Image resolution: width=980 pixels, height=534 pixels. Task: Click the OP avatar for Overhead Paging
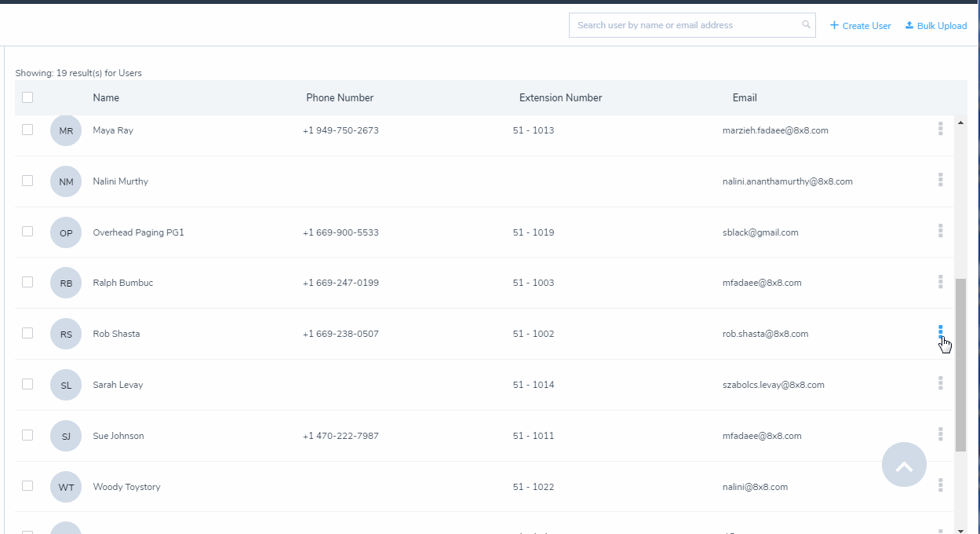coord(66,232)
